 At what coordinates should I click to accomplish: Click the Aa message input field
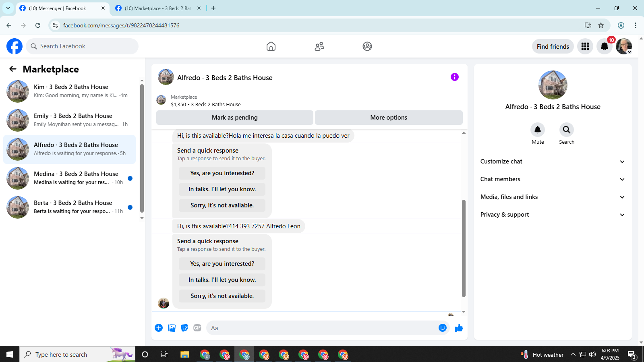(322, 328)
